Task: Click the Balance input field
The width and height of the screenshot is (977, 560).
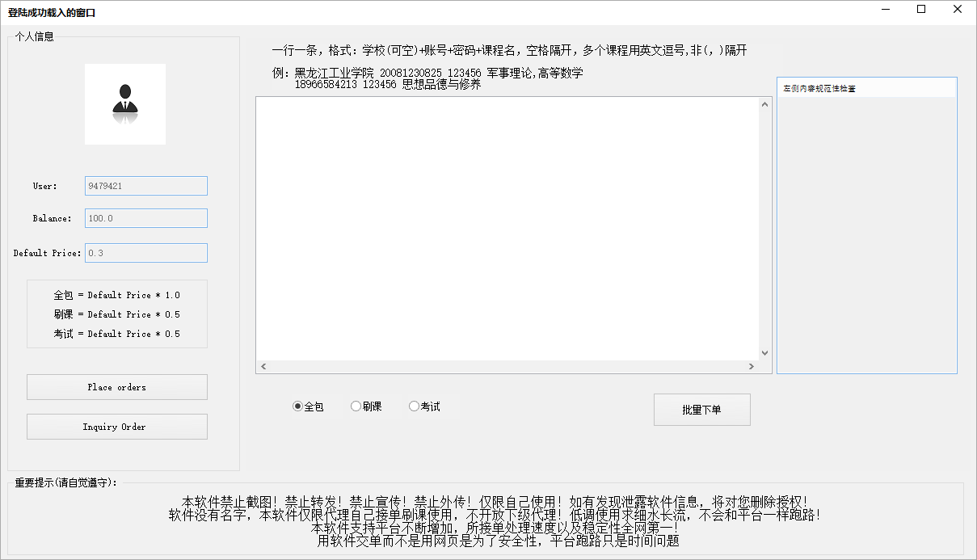Action: click(x=146, y=218)
